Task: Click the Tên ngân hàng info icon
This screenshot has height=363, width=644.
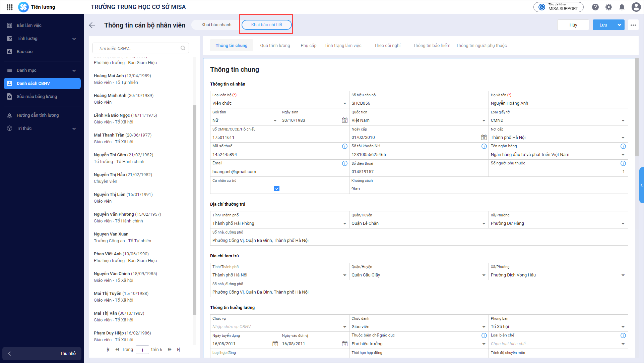Action: pos(623,146)
